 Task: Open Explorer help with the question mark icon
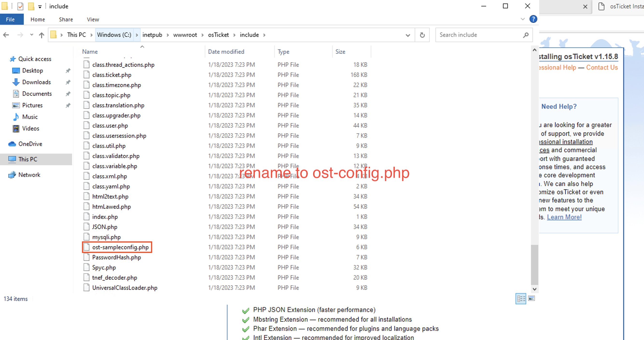point(533,19)
